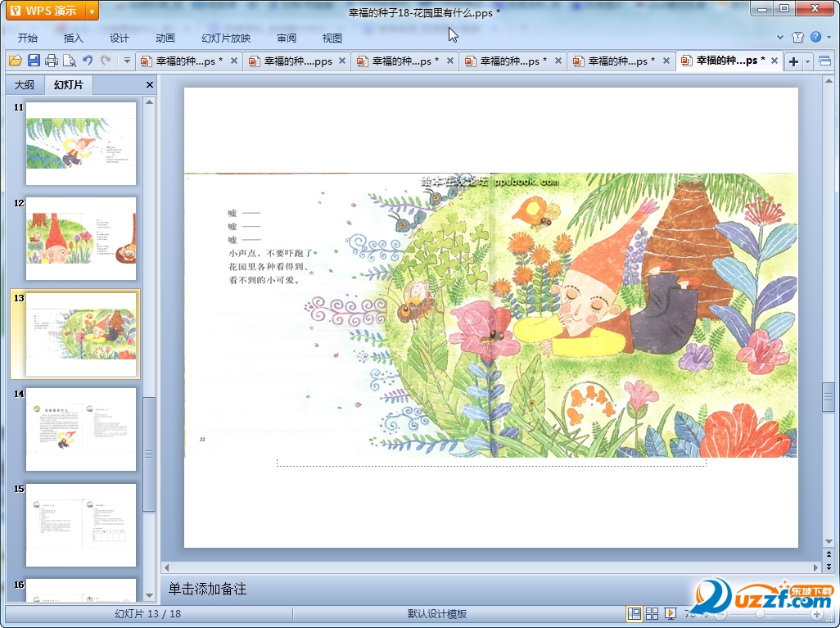Switch to the fifth document tab
Viewport: 840px width, 628px height.
point(616,61)
